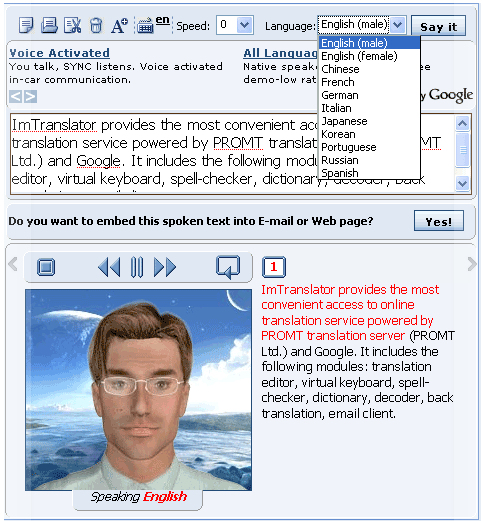Image resolution: width=482 pixels, height=521 pixels.
Task: Pick Russian in the language list
Action: (x=369, y=160)
